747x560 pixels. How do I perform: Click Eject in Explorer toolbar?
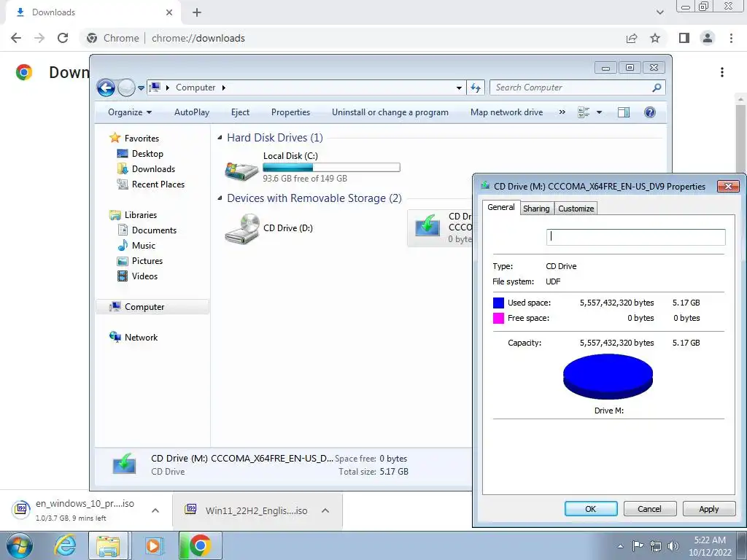[240, 112]
